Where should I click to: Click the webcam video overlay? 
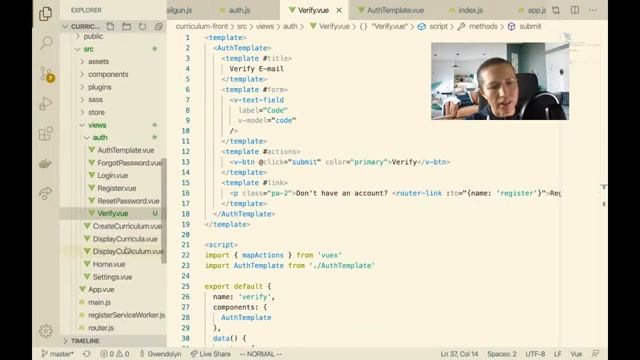pyautogui.click(x=500, y=81)
